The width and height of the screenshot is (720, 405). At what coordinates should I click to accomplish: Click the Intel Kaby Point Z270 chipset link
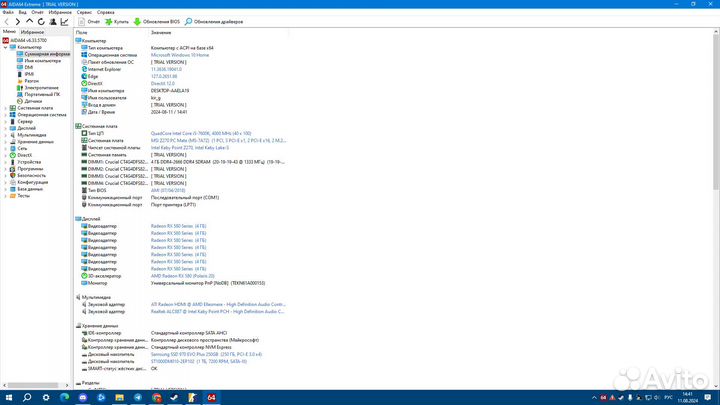pyautogui.click(x=190, y=148)
